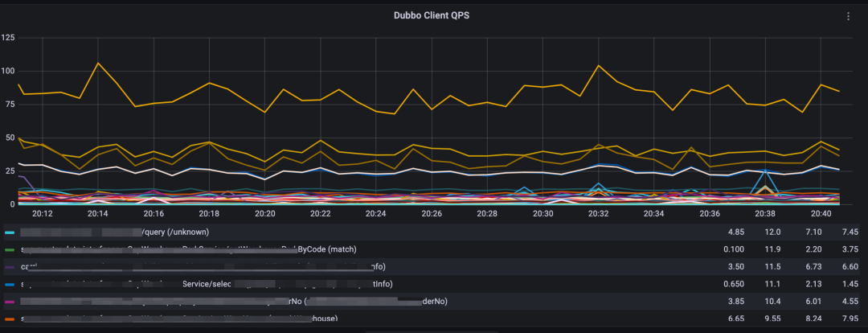
Task: Toggle the ByCode (match) series in legend
Action: (x=189, y=249)
